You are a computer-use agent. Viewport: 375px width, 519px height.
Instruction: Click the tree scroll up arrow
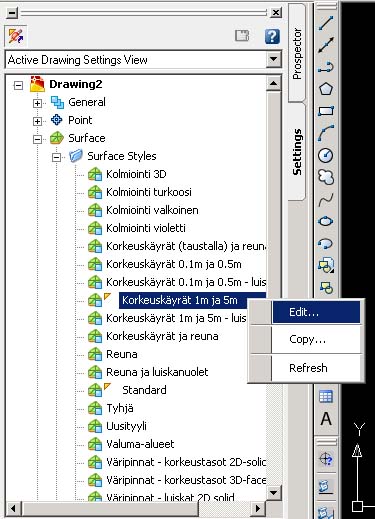tap(274, 84)
